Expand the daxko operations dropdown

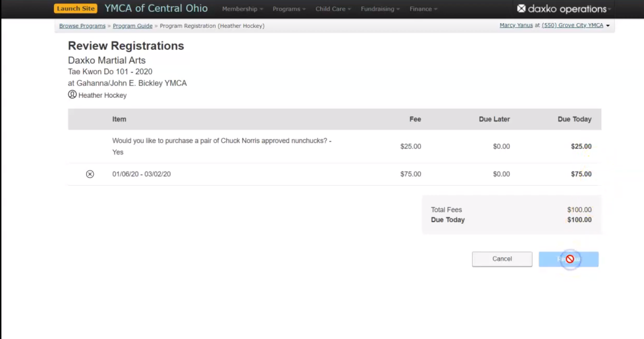[609, 9]
